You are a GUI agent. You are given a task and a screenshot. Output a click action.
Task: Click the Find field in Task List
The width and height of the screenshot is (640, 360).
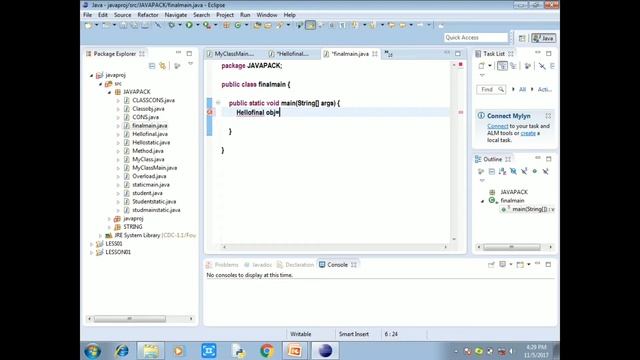[491, 89]
